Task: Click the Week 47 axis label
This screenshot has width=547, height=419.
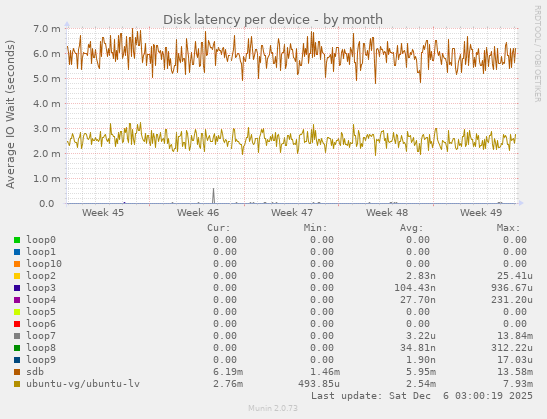Action: pyautogui.click(x=292, y=212)
